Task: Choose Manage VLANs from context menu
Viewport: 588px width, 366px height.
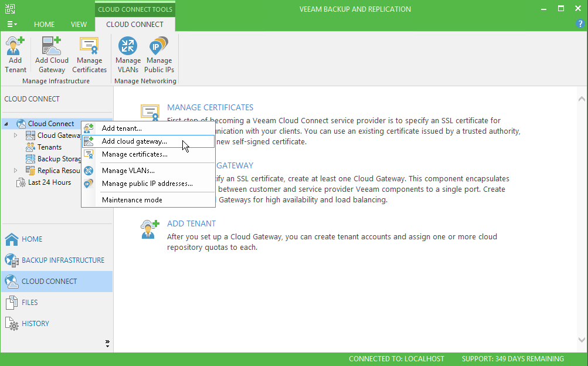Action: point(148,171)
